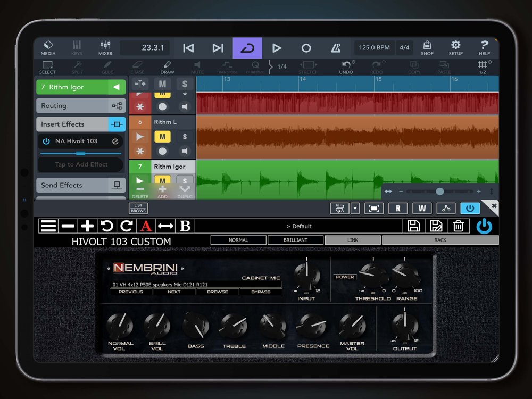Unmute the Rithm L track

pos(162,137)
